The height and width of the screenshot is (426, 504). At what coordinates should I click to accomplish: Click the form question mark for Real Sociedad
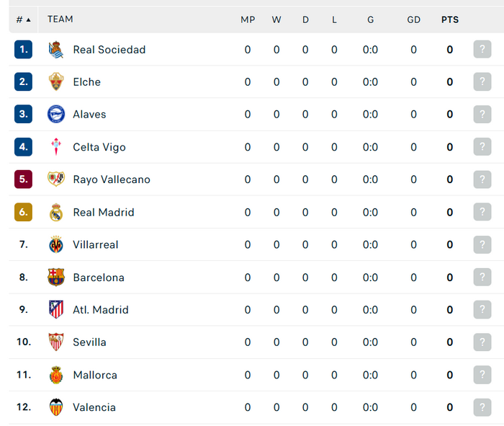point(482,49)
